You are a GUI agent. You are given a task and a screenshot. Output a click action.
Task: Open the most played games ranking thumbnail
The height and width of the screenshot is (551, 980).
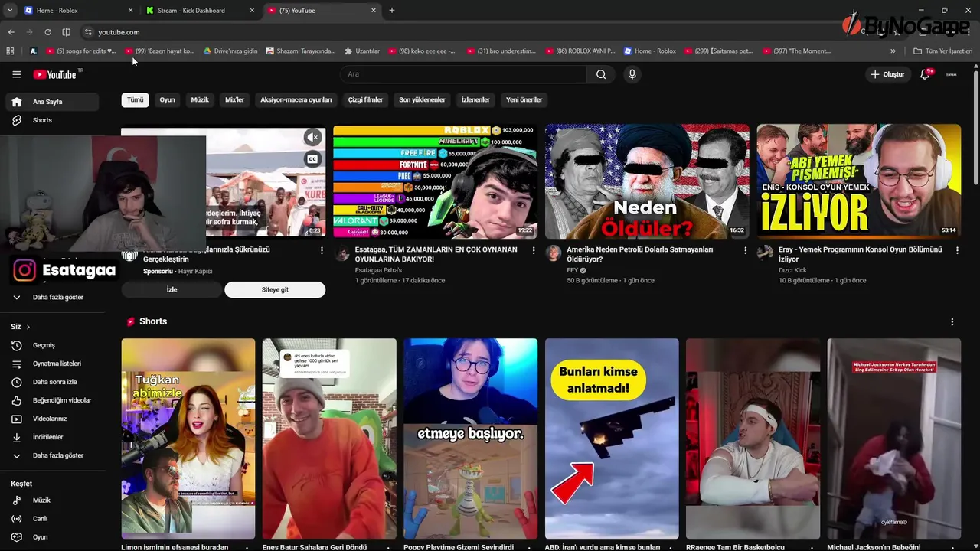click(435, 181)
